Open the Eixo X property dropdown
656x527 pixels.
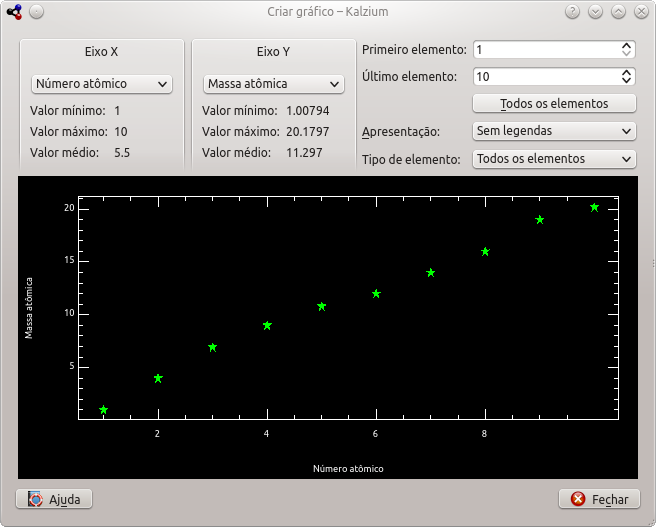(102, 84)
